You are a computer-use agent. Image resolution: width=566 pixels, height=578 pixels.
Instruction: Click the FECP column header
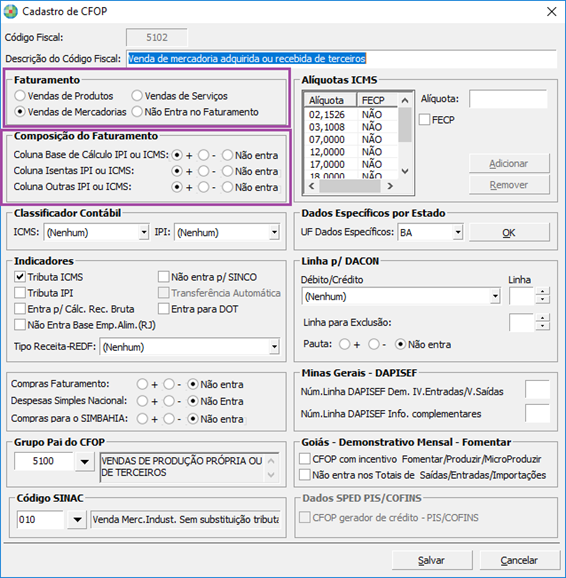click(377, 100)
